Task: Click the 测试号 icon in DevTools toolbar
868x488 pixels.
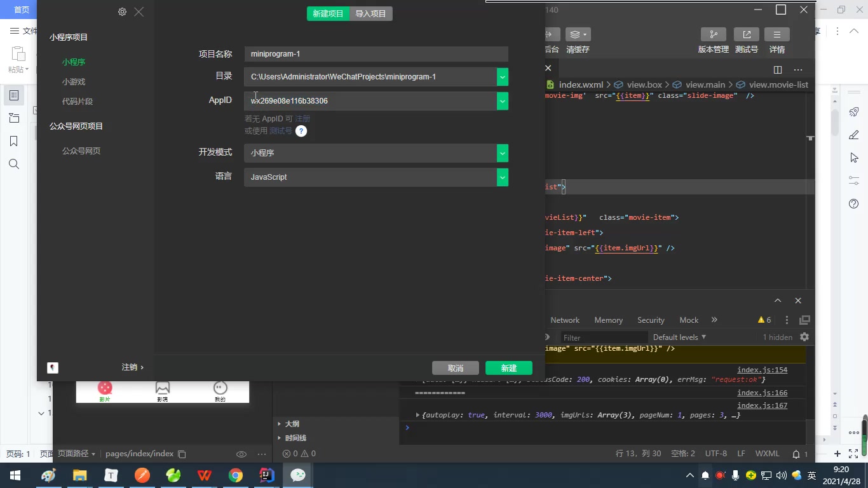Action: tap(747, 34)
